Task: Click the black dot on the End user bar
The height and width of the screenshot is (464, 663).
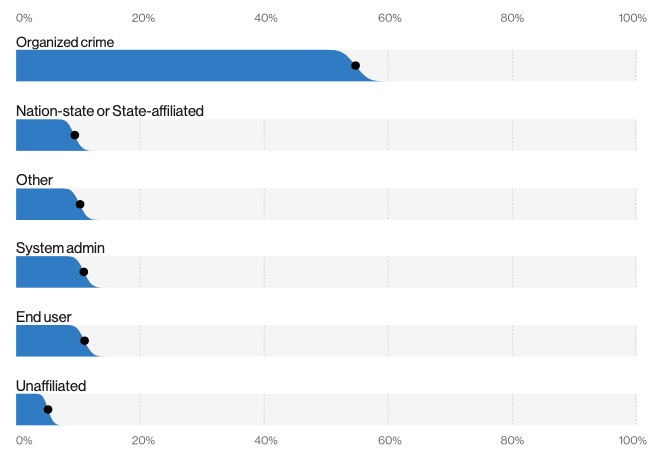Action: coord(84,341)
